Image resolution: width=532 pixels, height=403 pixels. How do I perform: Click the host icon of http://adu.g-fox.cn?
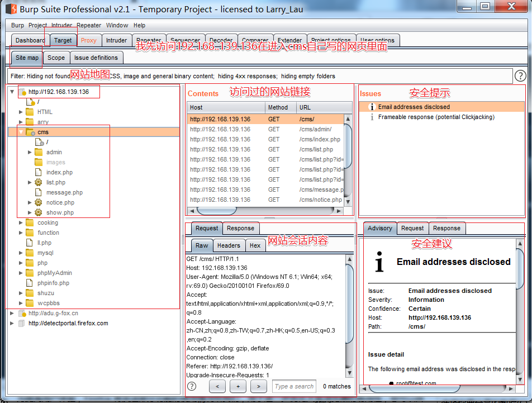coord(22,313)
